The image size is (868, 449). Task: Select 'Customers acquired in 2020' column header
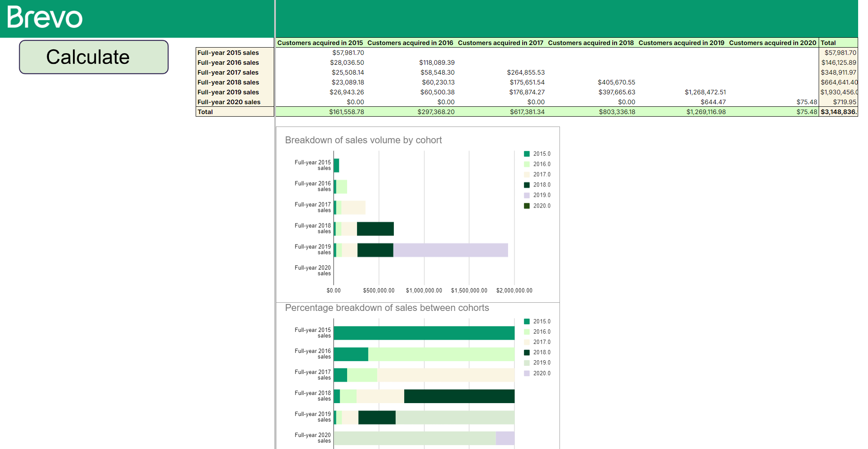tap(773, 43)
